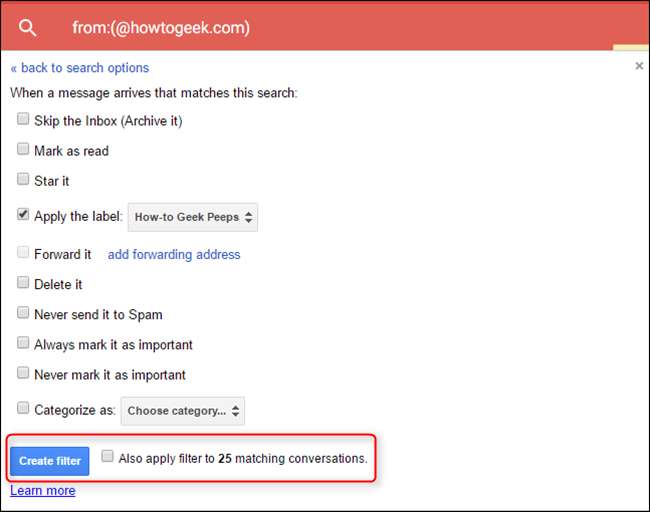The width and height of the screenshot is (650, 512).
Task: Expand the Choose category dropdown
Action: 182,410
